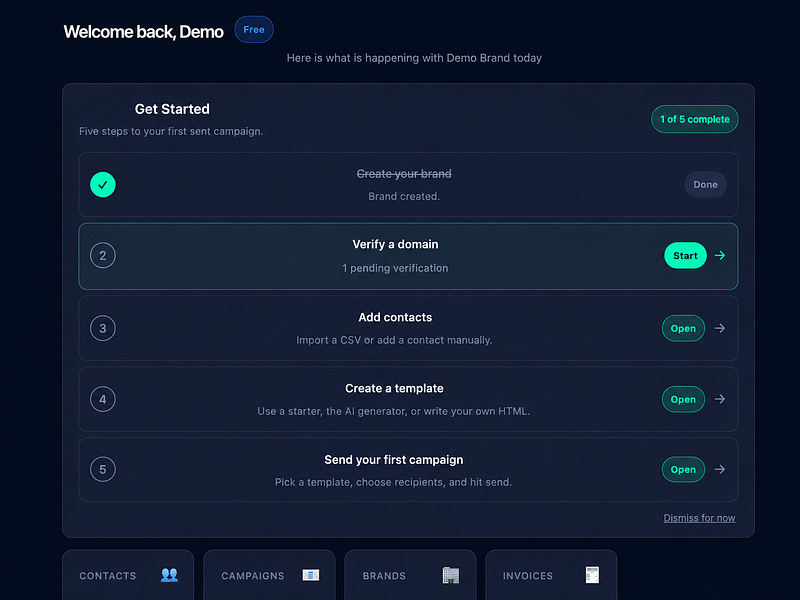Viewport: 800px width, 600px height.
Task: Click Dismiss for now link
Action: pos(699,518)
